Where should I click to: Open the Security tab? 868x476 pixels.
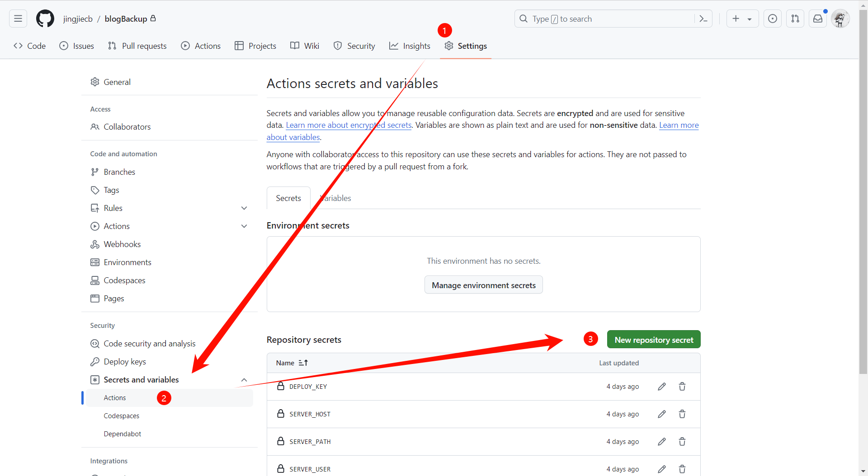tap(354, 46)
